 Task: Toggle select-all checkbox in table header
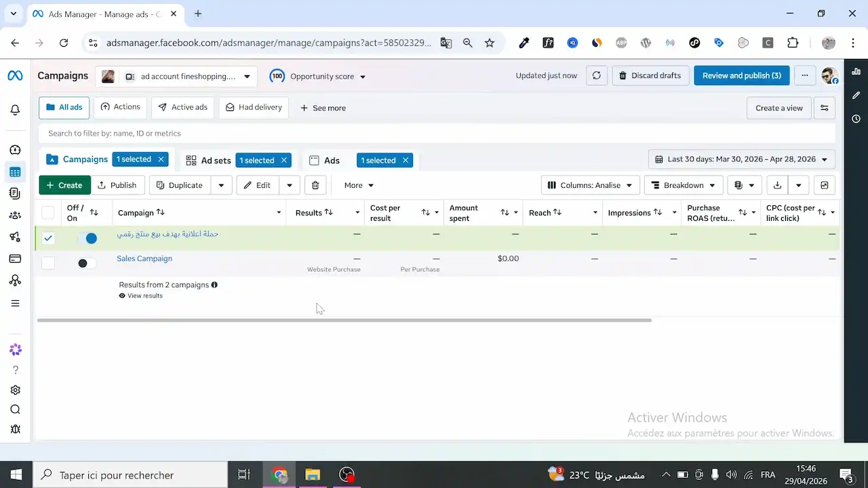tap(48, 213)
